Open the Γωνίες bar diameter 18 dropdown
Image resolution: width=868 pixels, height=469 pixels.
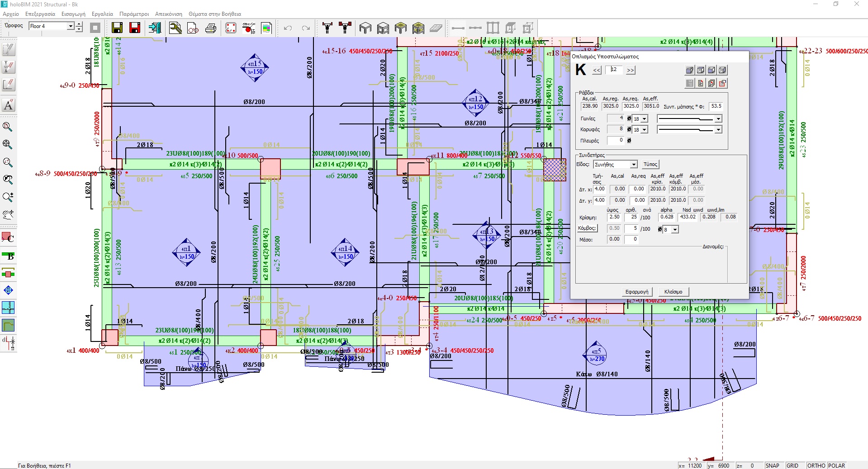645,119
